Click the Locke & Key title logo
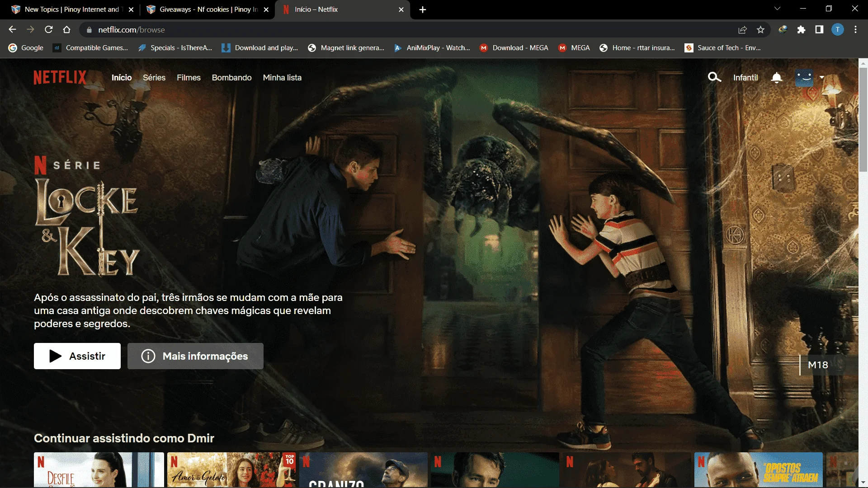868x488 pixels. tap(87, 227)
